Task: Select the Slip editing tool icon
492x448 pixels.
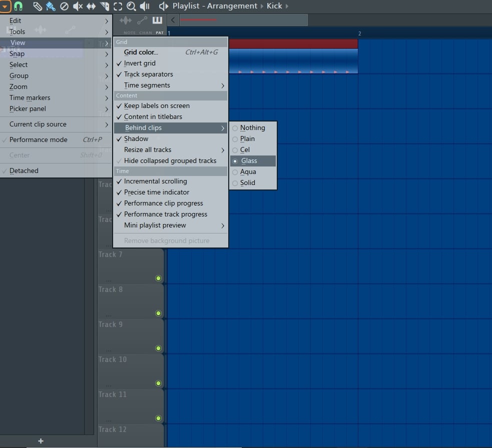Action: point(91,6)
